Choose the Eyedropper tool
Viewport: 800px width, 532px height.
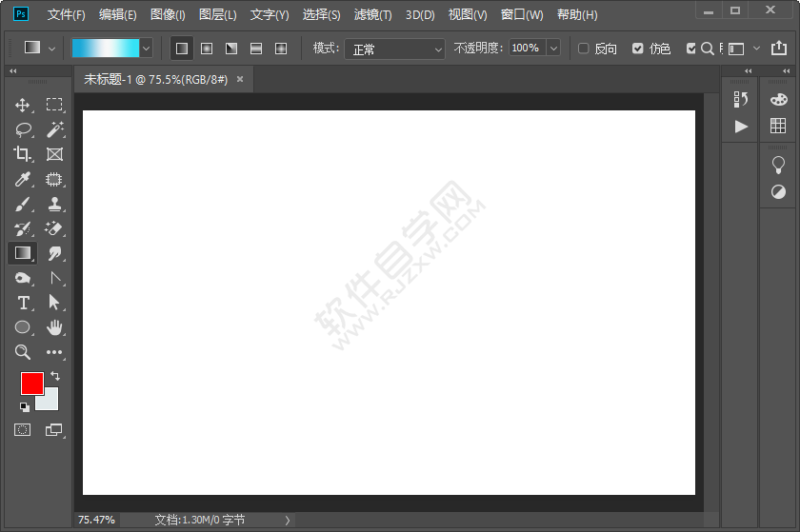[23, 179]
